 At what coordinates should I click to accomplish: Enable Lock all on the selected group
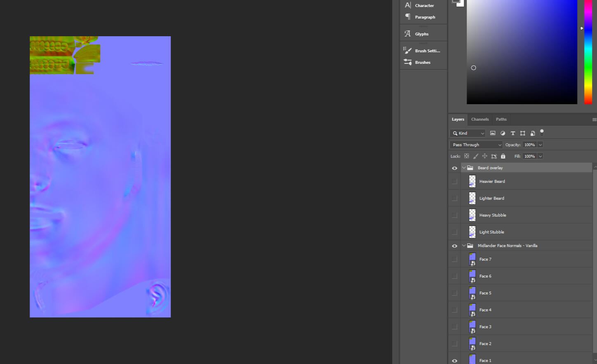[503, 156]
